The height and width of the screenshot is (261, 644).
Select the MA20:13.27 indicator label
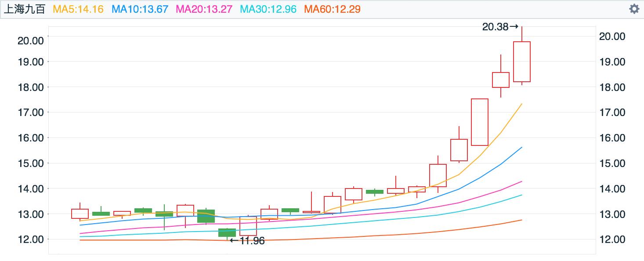point(205,9)
